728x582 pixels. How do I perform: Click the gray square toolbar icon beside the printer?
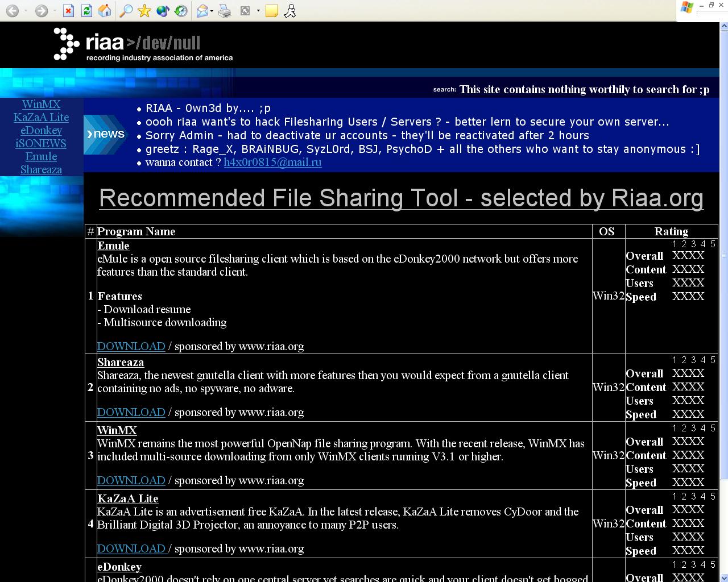(245, 11)
